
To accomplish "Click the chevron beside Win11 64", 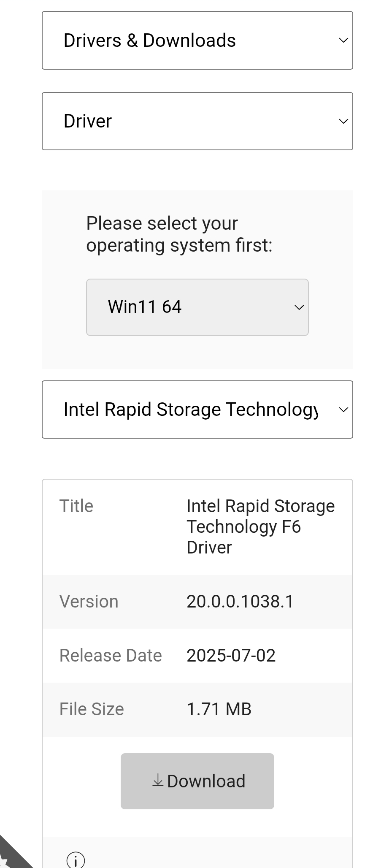I will [299, 307].
